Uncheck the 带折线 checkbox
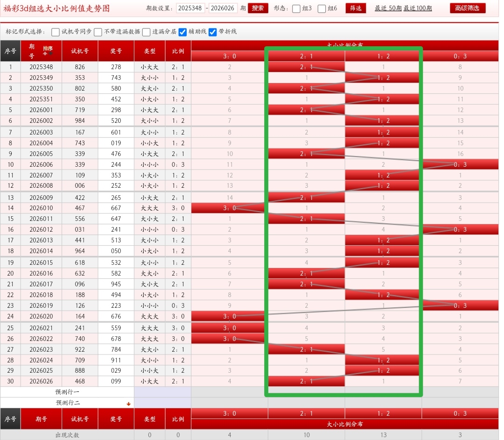The width and height of the screenshot is (504, 440). [x=213, y=32]
